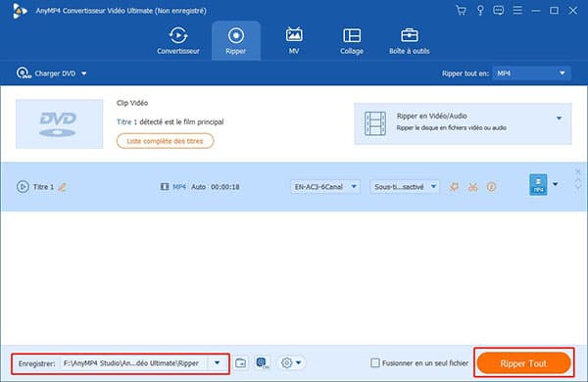Open the subtitle Sous-ti...sactivé dropdown

tap(405, 187)
